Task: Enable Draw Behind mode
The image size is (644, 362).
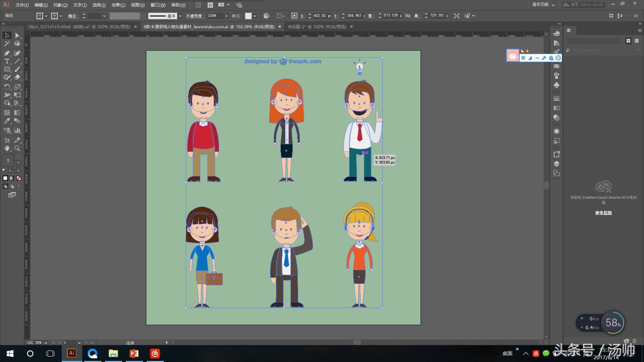Action: coord(12,186)
